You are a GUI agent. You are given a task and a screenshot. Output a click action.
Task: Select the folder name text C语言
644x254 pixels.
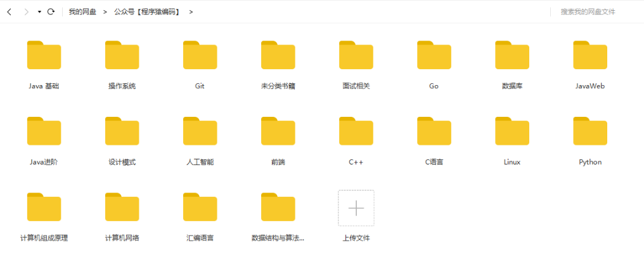click(434, 162)
